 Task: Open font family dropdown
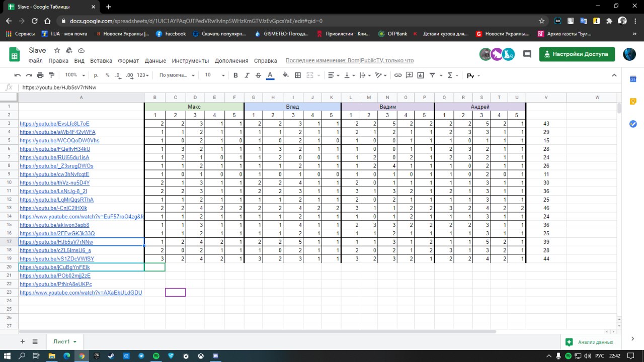coord(177,75)
